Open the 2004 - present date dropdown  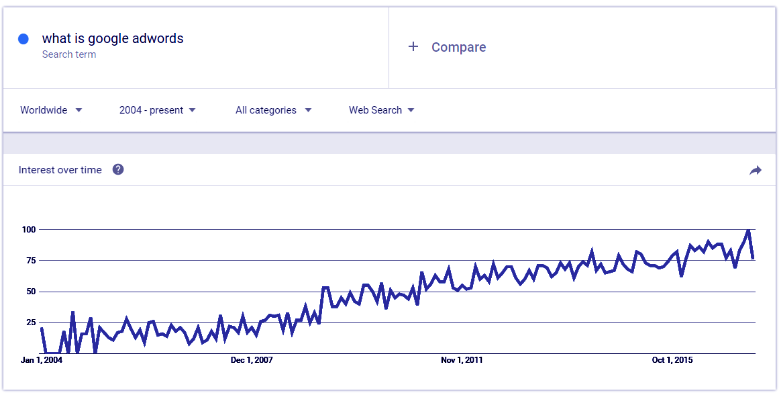[x=157, y=110]
